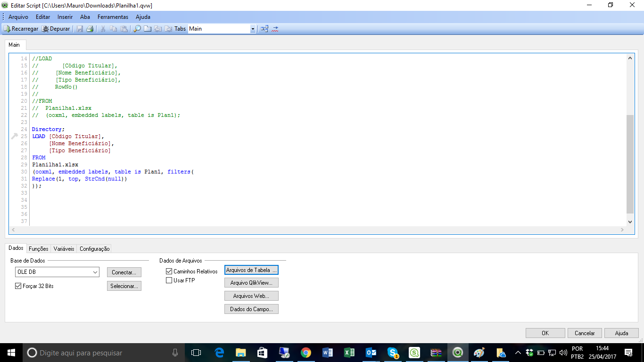The width and height of the screenshot is (644, 362).
Task: Open search with the magnifier icon
Action: pos(137,29)
